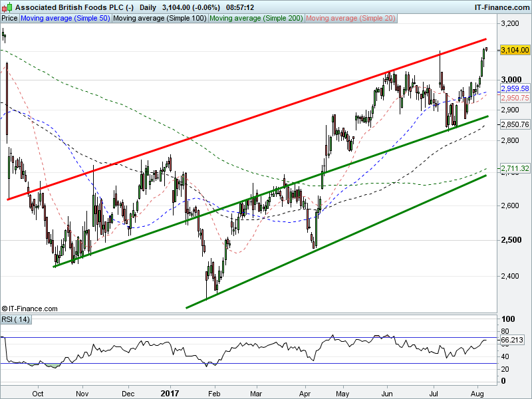The image size is (532, 399).
Task: Click the Associated British Foods PLC title
Action: click(74, 7)
